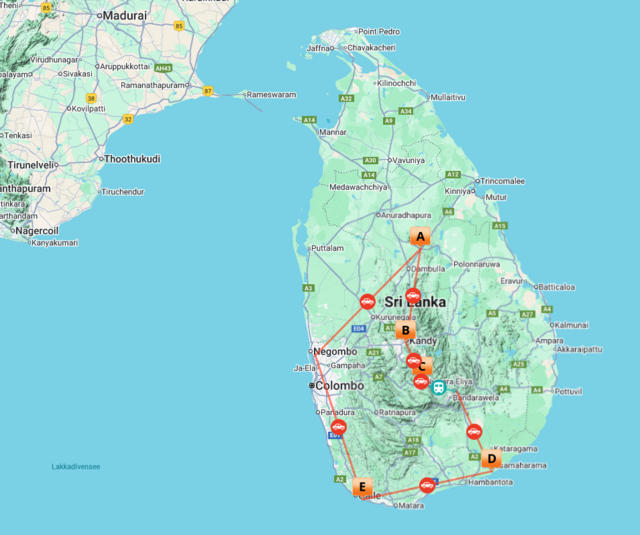This screenshot has width=640, height=535.
Task: Click the orange waypoint marker A
Action: tap(421, 237)
